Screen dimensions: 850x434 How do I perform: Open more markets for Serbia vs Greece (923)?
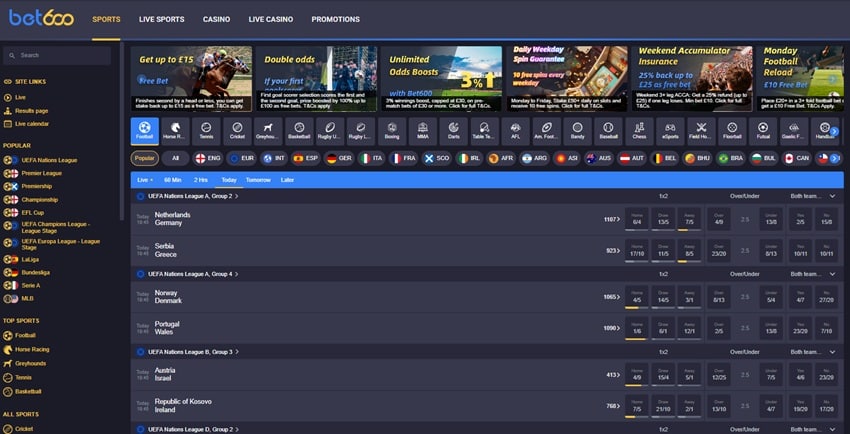[x=613, y=251]
